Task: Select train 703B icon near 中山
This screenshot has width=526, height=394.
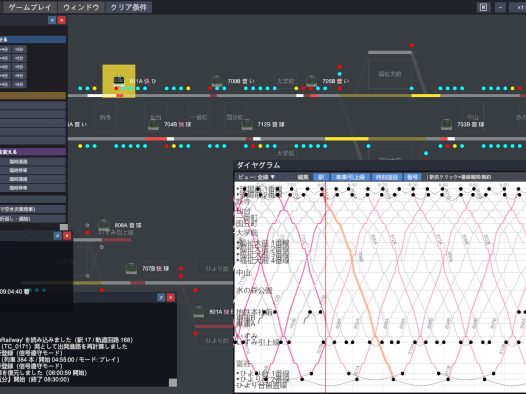Action: click(x=446, y=124)
